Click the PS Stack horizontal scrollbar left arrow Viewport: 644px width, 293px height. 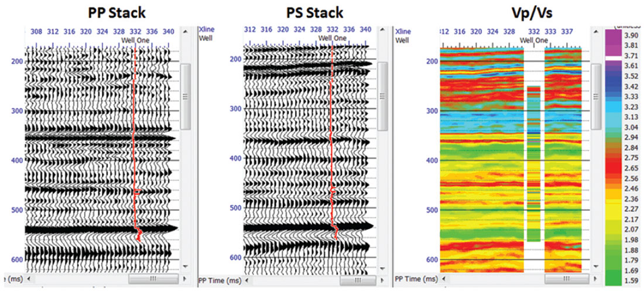coord(246,281)
